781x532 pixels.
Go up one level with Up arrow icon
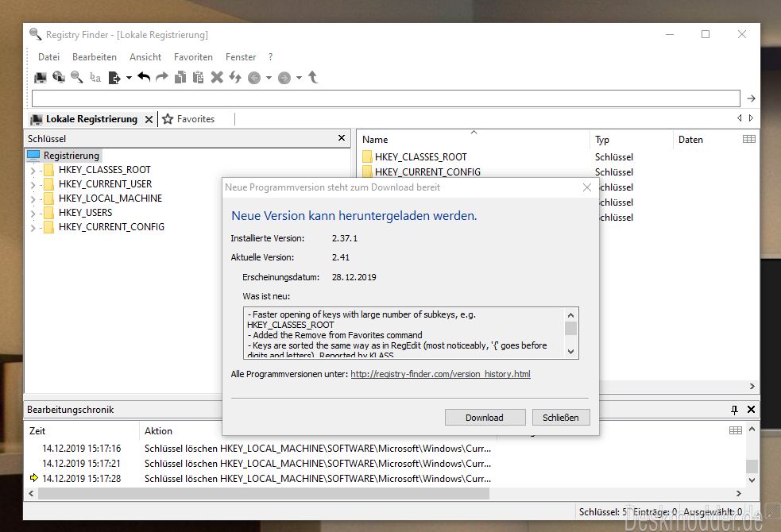[313, 77]
